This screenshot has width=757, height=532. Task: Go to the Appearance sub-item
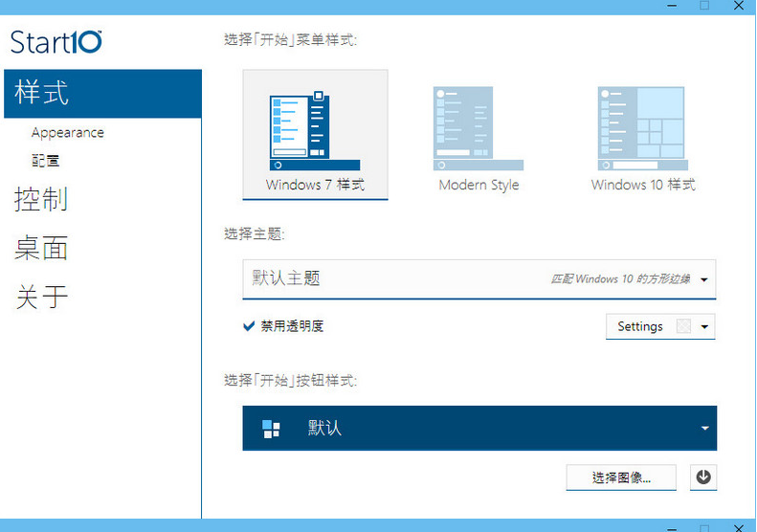click(x=68, y=133)
